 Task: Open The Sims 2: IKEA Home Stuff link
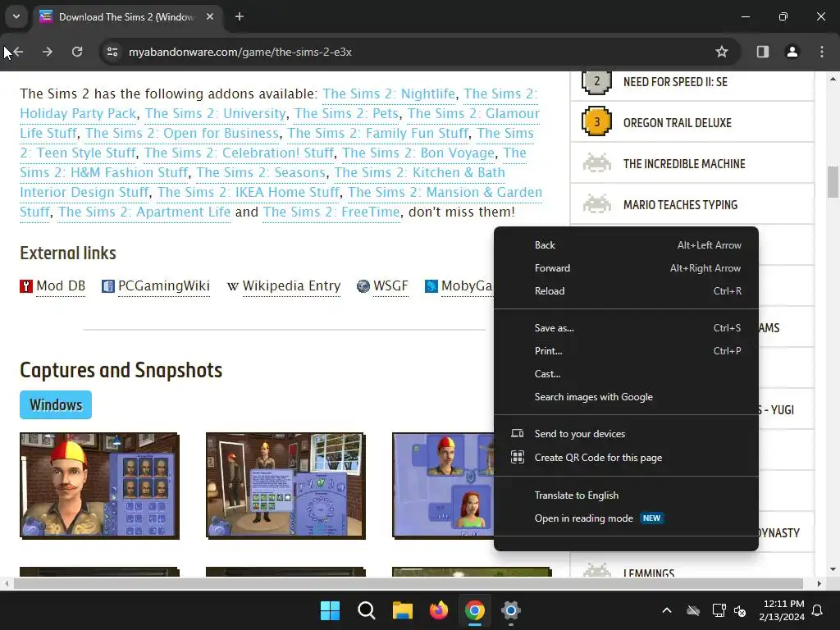point(248,192)
